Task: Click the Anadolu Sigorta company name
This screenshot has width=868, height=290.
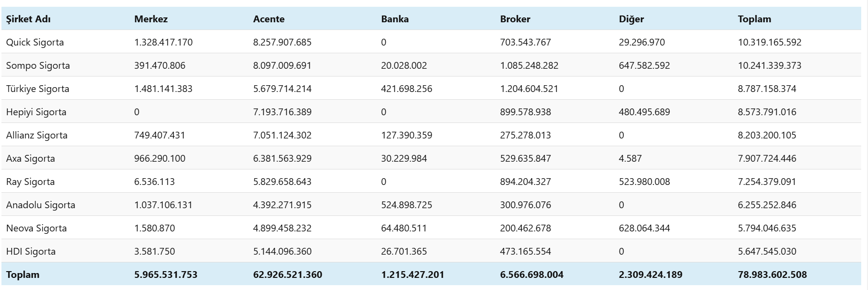Action: tap(40, 205)
